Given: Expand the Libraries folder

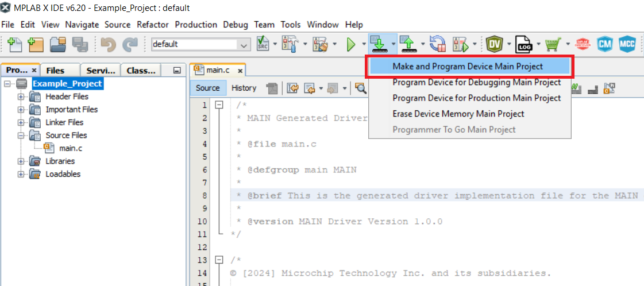Looking at the screenshot, I should 21,161.
